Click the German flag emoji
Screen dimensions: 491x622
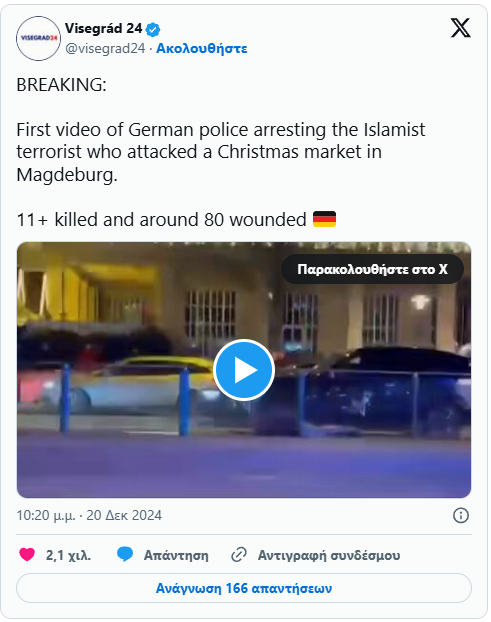click(324, 219)
